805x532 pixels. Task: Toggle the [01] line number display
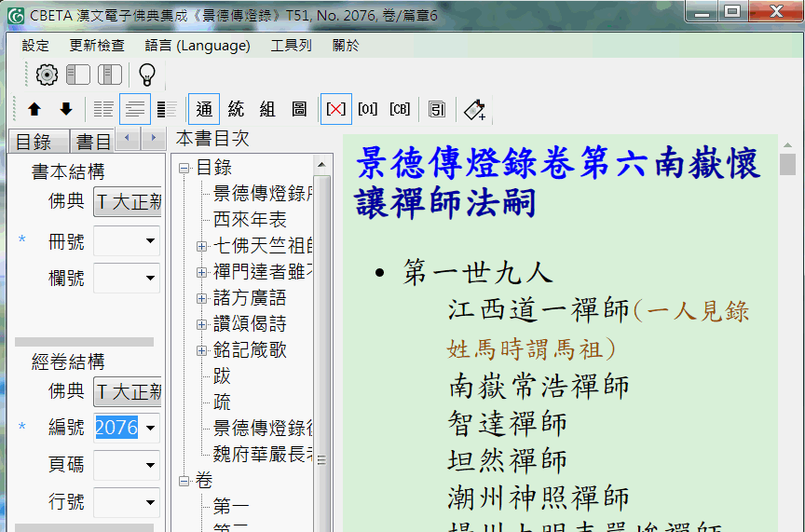368,109
